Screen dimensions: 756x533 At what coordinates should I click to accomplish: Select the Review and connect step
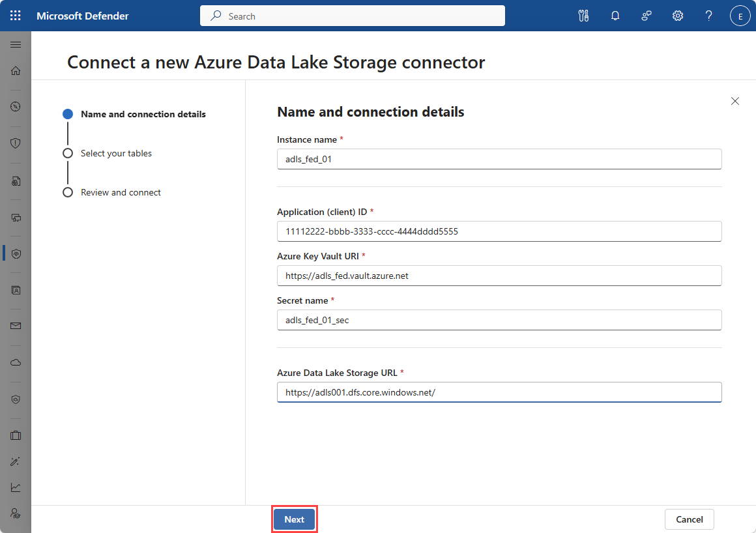(121, 192)
